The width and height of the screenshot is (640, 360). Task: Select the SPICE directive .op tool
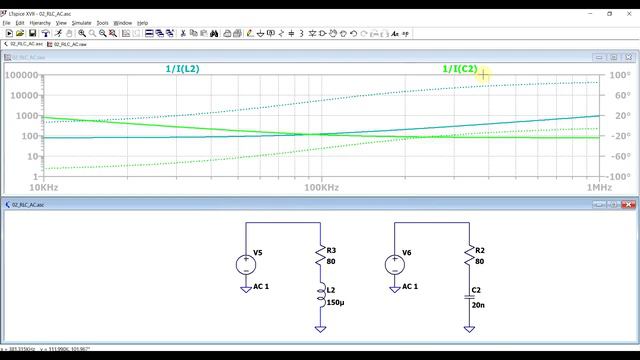[405, 33]
